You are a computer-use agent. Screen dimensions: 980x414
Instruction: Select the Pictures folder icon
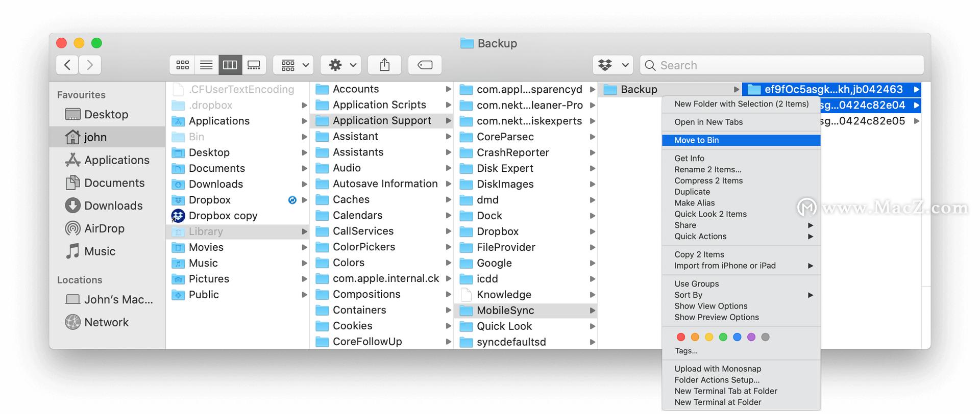[178, 279]
